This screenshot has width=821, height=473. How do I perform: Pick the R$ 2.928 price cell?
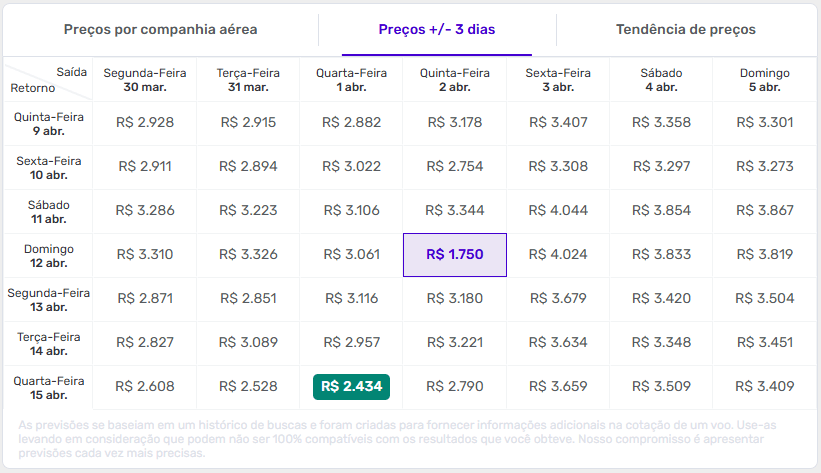tap(145, 123)
